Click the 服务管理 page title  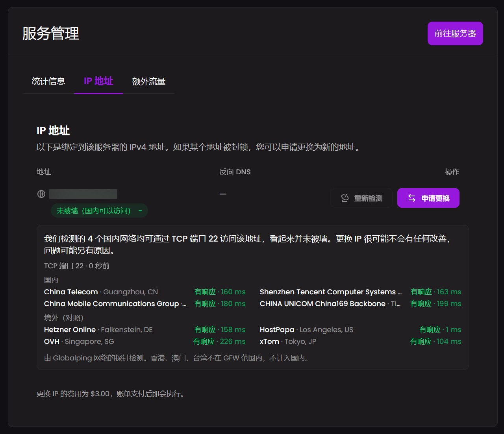(x=51, y=33)
